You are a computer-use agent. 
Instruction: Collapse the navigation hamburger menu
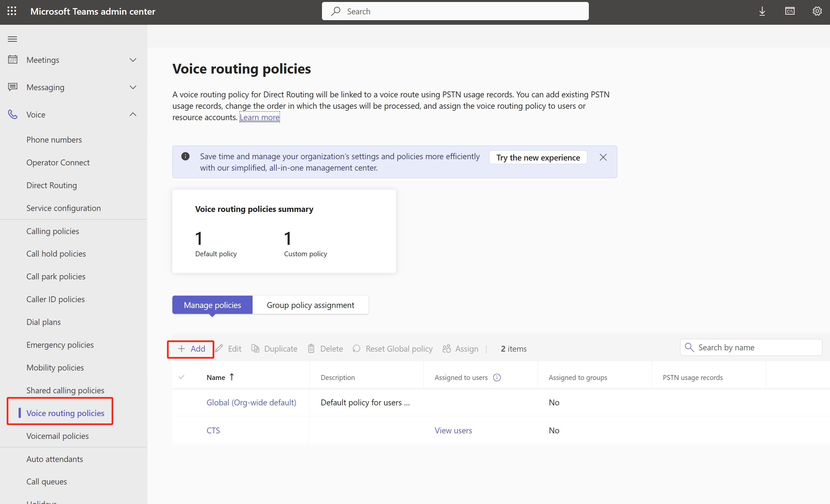click(x=12, y=39)
